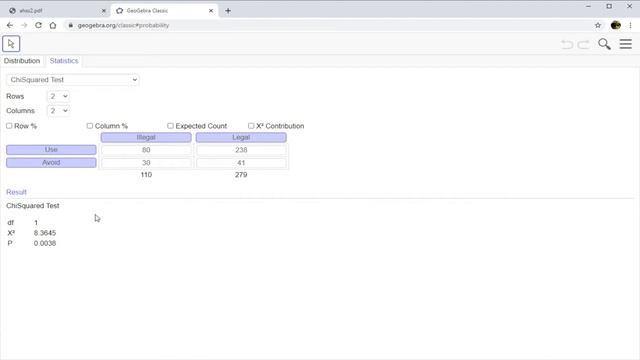
Task: Click the browser address bar URL
Action: pyautogui.click(x=123, y=25)
